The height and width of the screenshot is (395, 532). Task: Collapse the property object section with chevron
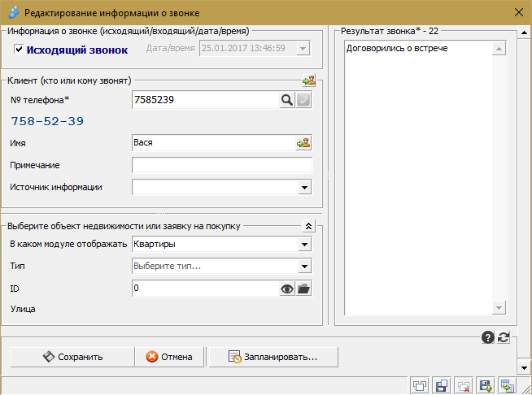click(x=308, y=227)
